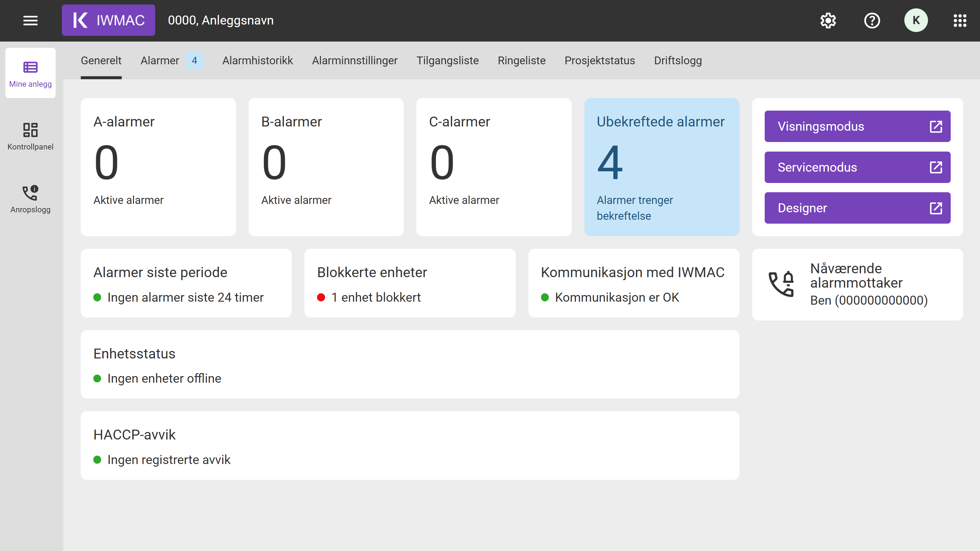Click Nåværende alarmmottaker heading
Screen dimensions: 980x551
(x=856, y=276)
